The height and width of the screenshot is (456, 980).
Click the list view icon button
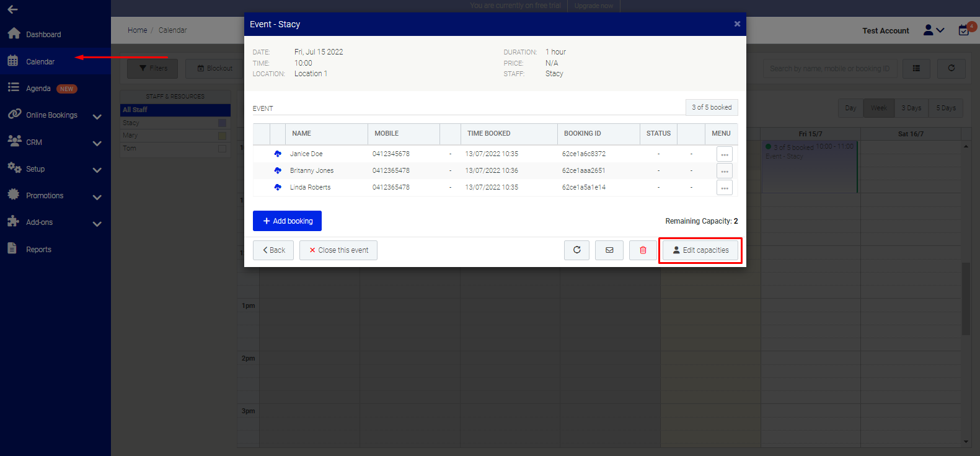tap(916, 68)
